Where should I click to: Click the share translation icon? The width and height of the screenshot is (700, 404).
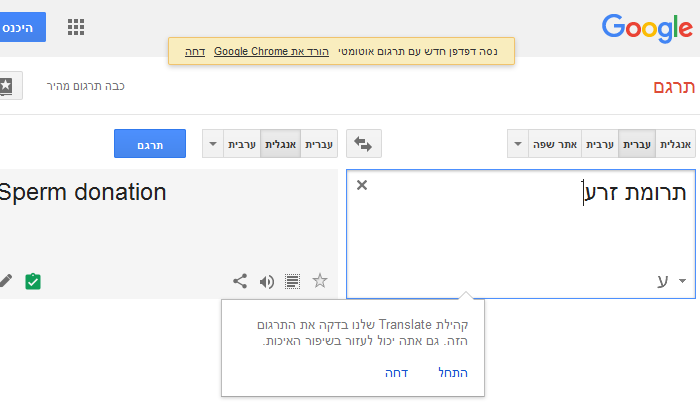click(240, 281)
